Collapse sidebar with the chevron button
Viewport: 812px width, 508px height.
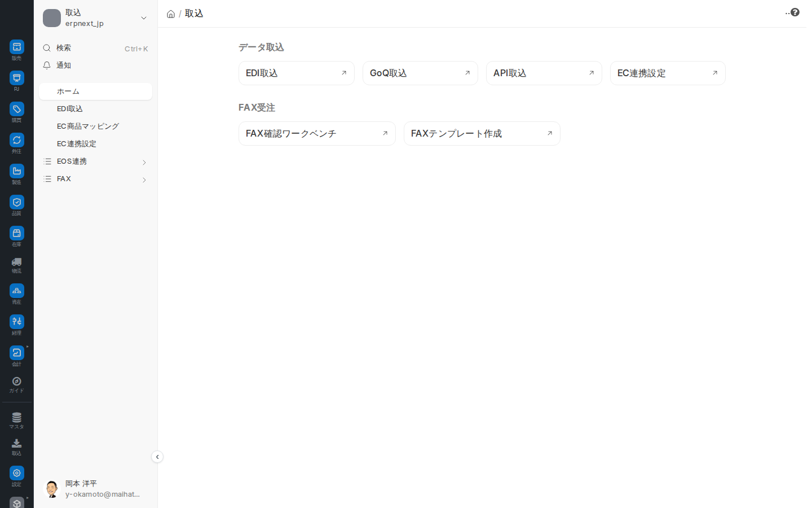pos(157,457)
